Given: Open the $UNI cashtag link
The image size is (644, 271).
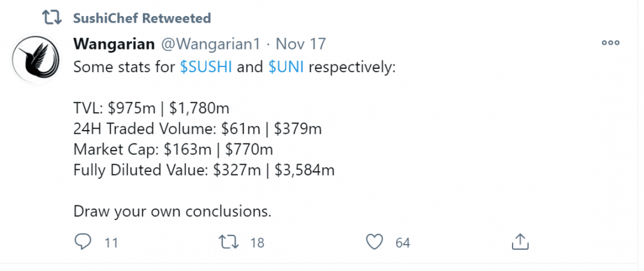Looking at the screenshot, I should coord(287,67).
